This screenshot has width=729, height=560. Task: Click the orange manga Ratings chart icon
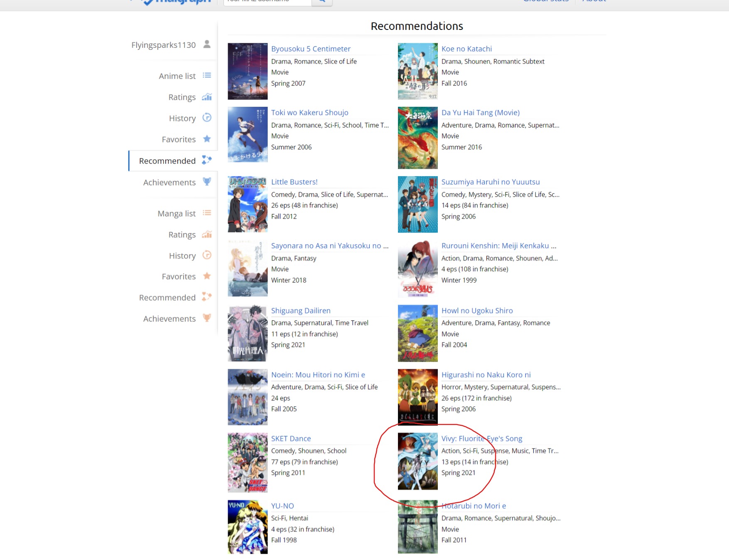(207, 234)
